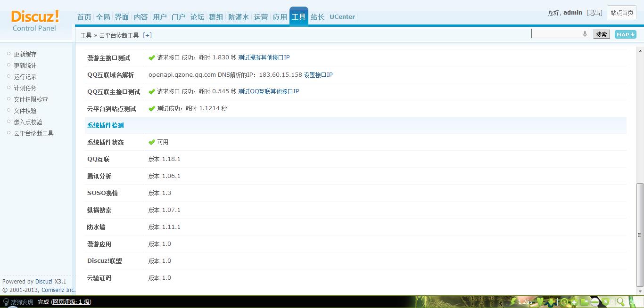Click the 测试漫游其他接口IP link
Image resolution: width=644 pixels, height=308 pixels.
[264, 57]
